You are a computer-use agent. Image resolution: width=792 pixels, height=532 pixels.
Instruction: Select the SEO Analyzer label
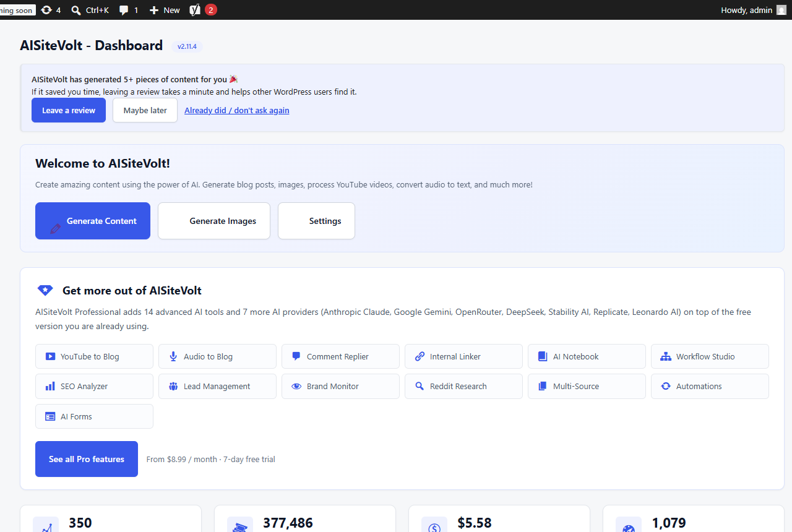point(84,386)
